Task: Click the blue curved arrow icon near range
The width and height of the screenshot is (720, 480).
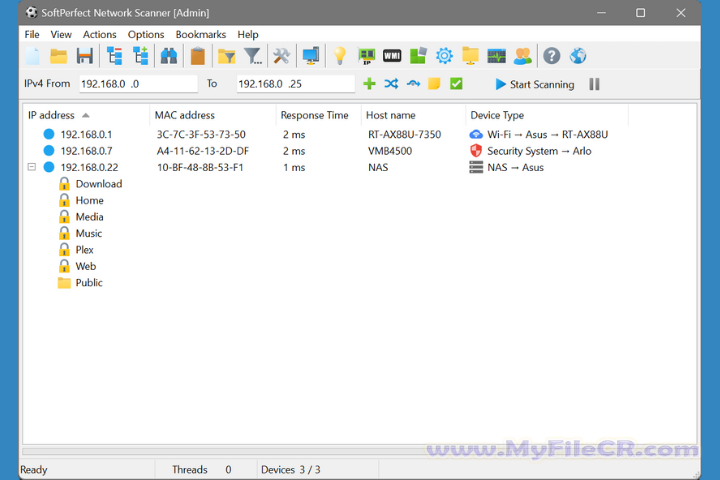Action: pyautogui.click(x=413, y=84)
